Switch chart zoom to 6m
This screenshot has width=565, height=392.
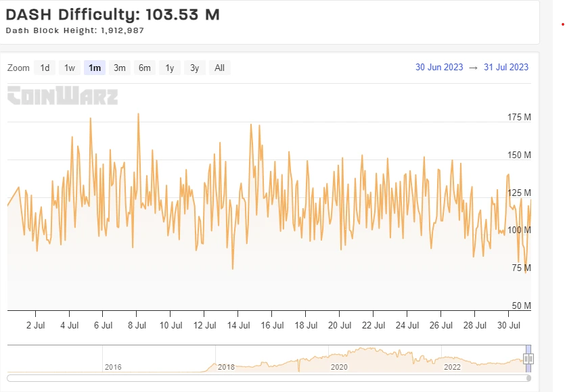point(145,68)
